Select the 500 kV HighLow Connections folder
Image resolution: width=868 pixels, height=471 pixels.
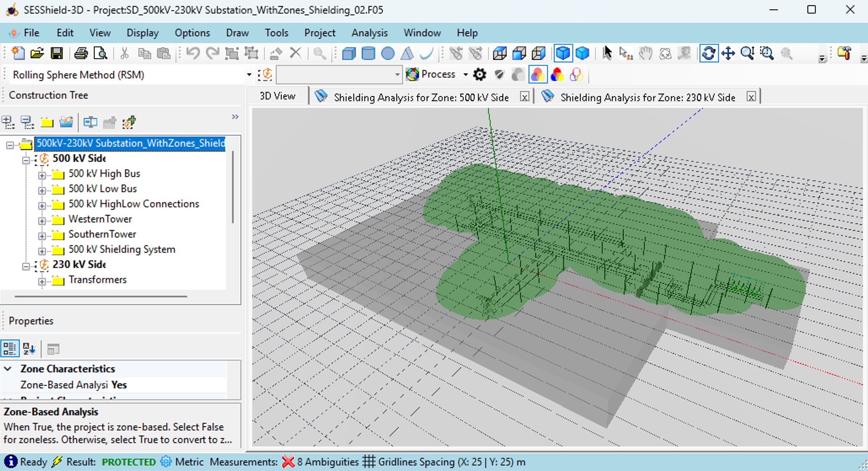tap(134, 204)
